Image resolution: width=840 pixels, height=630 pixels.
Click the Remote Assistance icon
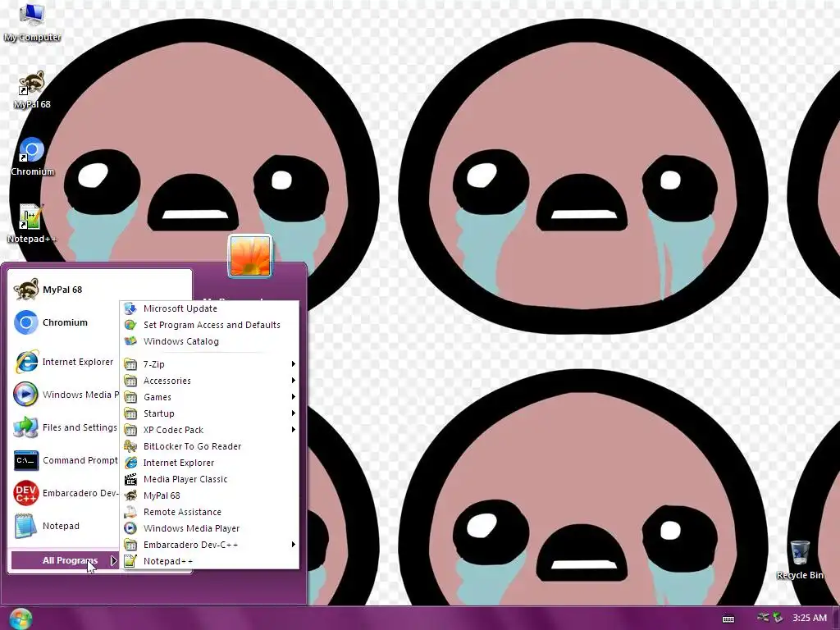[130, 512]
